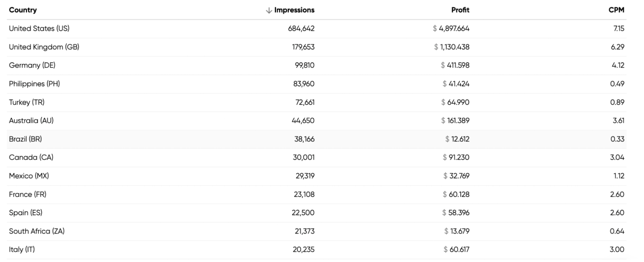Sort table by Profit column header
Viewport: 644px width, 262px height.
click(x=460, y=10)
